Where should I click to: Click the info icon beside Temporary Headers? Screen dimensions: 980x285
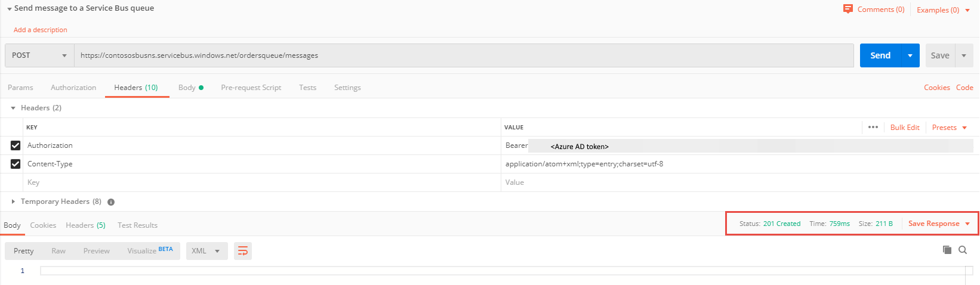(x=111, y=202)
